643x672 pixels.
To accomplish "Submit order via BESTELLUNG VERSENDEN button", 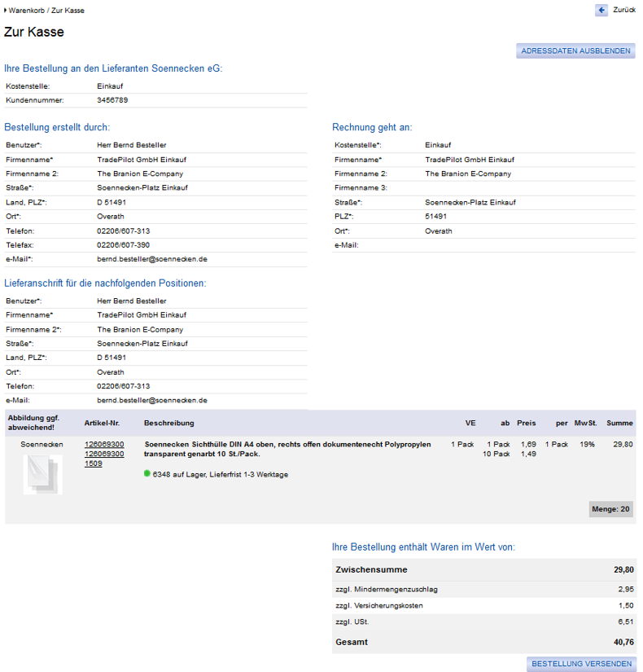I will click(x=581, y=663).
